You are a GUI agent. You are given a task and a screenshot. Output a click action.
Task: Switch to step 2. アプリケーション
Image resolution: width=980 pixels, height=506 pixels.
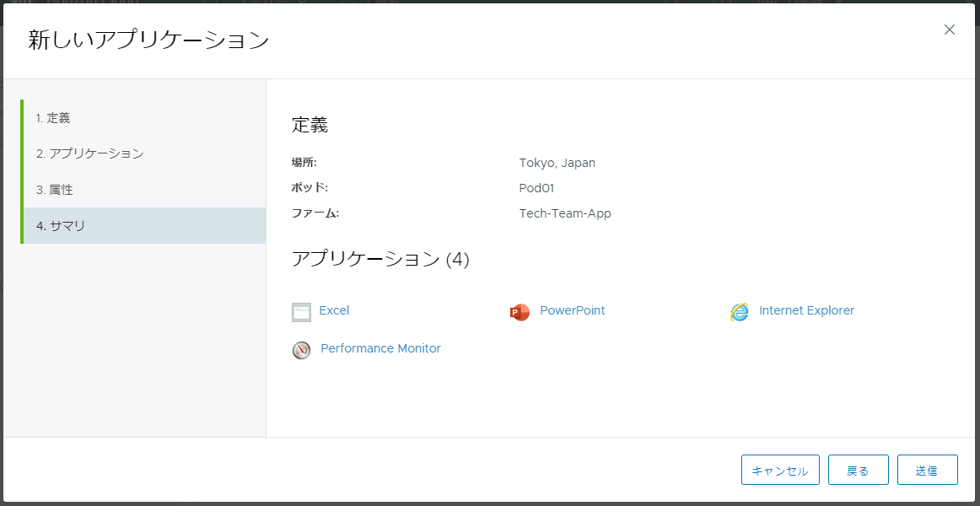[89, 153]
